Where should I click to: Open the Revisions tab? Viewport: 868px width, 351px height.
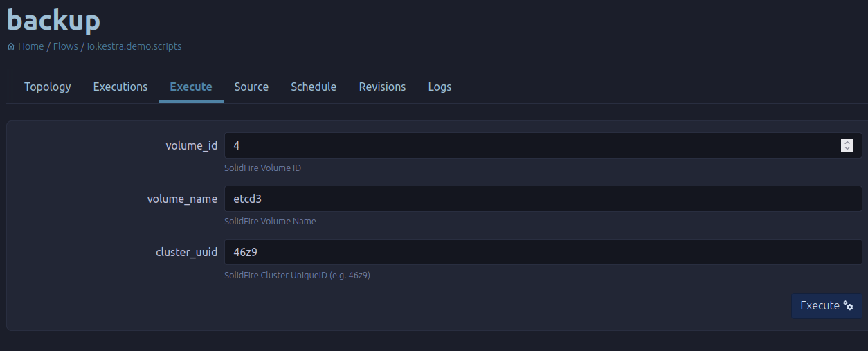[x=382, y=87]
